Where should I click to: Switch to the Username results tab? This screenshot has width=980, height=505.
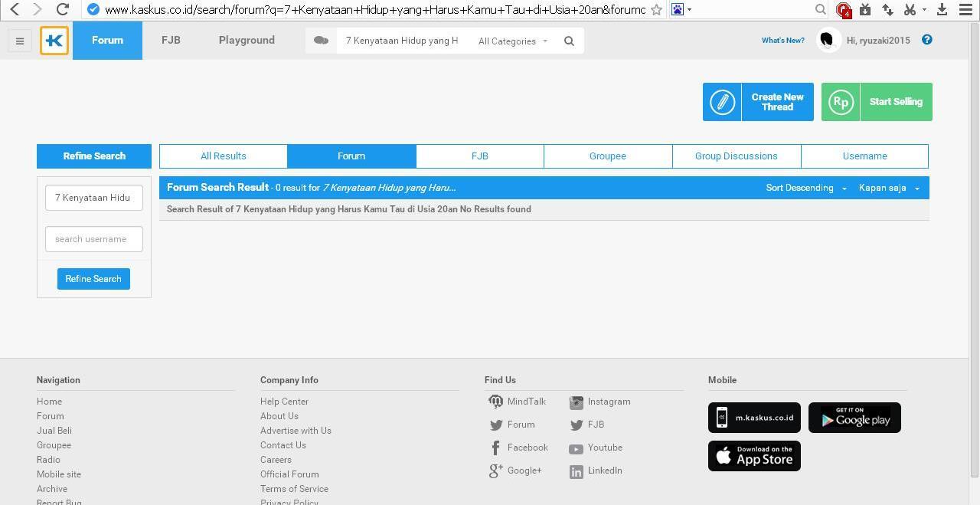tap(865, 156)
